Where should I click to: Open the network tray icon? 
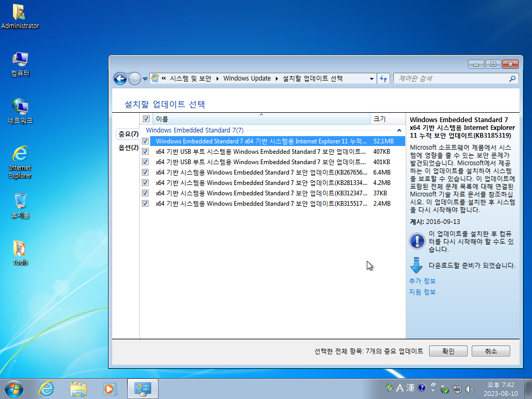(457, 389)
